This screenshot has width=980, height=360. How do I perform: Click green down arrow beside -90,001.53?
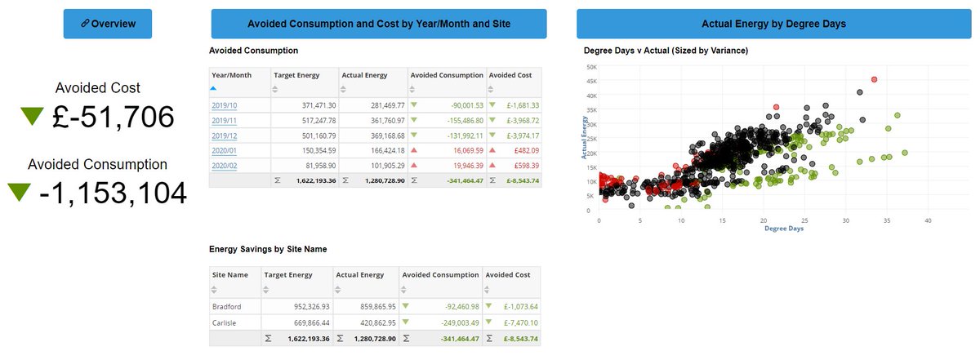(x=414, y=105)
